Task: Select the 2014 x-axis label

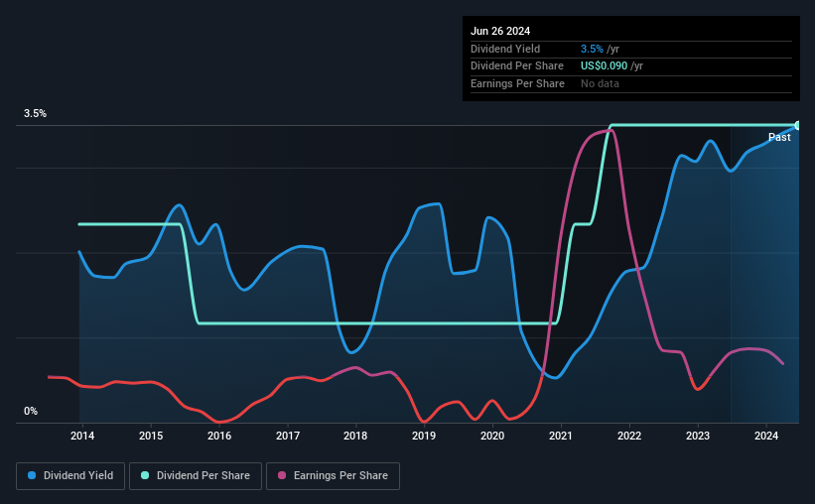Action: coord(82,436)
